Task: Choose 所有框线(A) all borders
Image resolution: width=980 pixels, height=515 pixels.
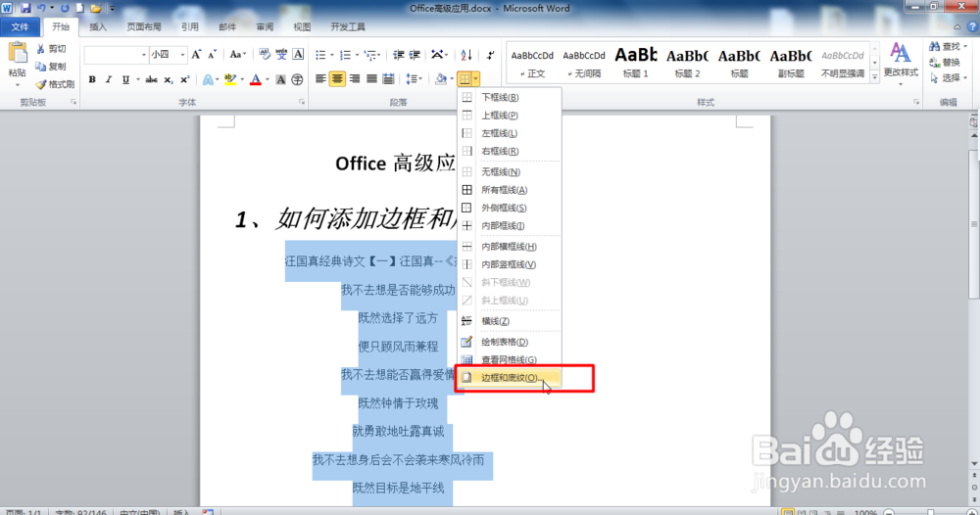Action: coord(510,189)
